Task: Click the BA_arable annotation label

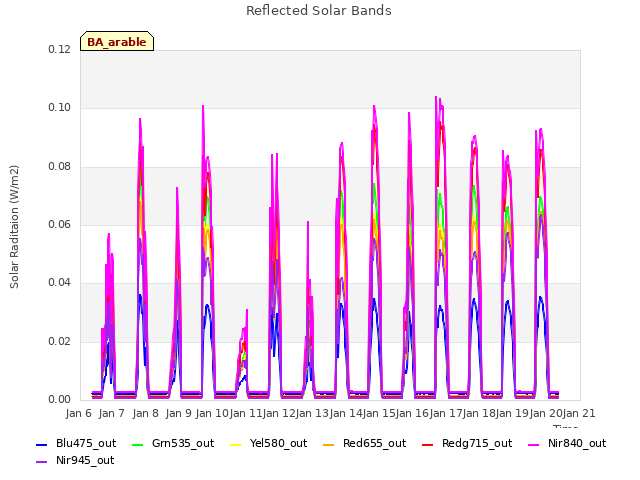Action: [x=117, y=42]
